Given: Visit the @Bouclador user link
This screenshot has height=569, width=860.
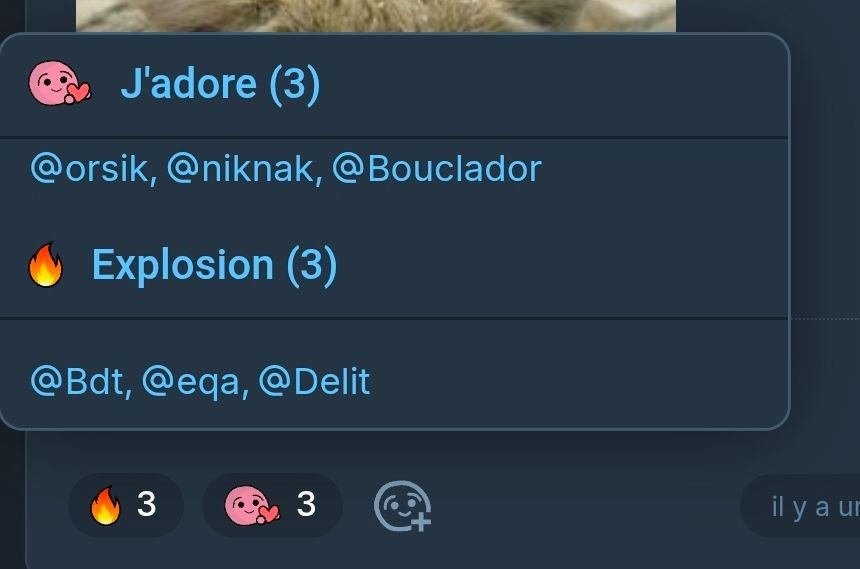Looking at the screenshot, I should click(436, 169).
